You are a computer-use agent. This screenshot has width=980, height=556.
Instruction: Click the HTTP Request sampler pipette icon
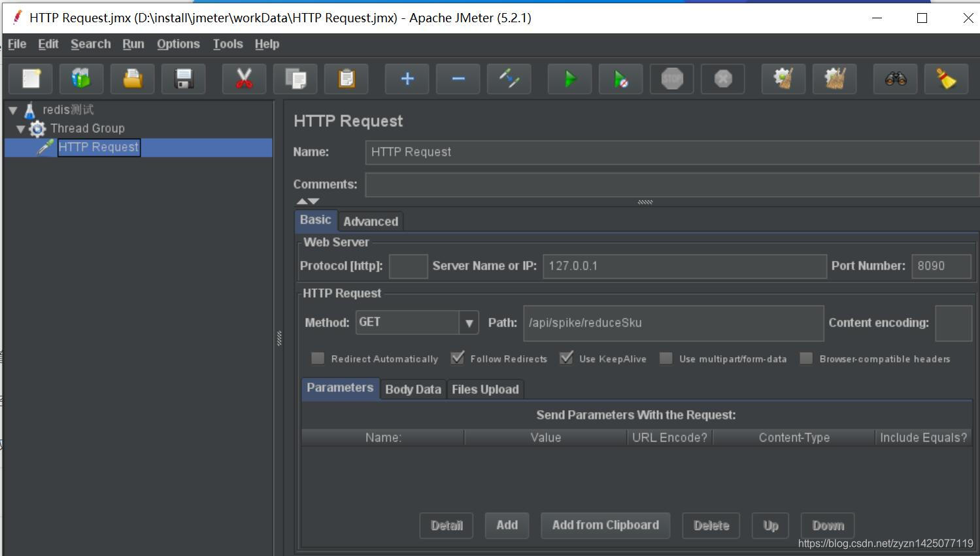coord(45,147)
